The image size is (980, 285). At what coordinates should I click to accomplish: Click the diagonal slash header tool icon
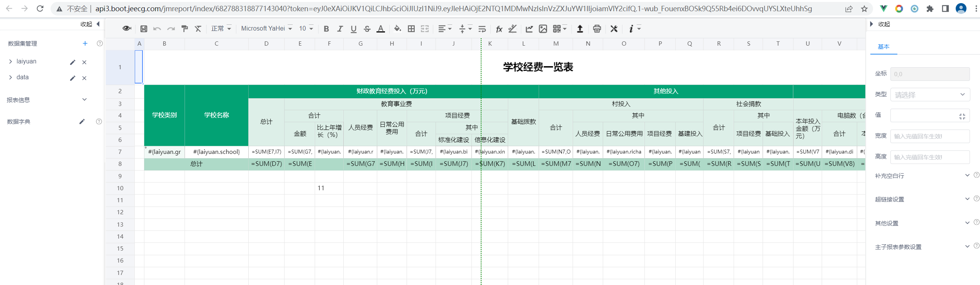pos(512,29)
